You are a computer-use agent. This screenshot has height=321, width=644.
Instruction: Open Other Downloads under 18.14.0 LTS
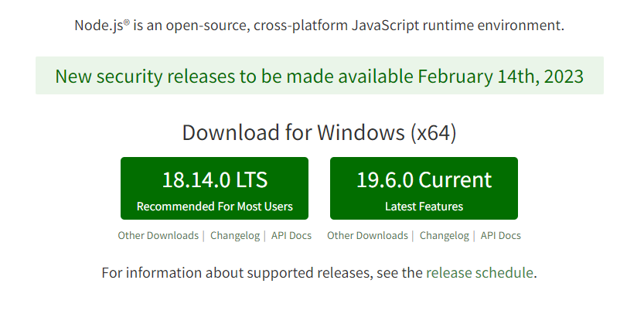pyautogui.click(x=158, y=235)
